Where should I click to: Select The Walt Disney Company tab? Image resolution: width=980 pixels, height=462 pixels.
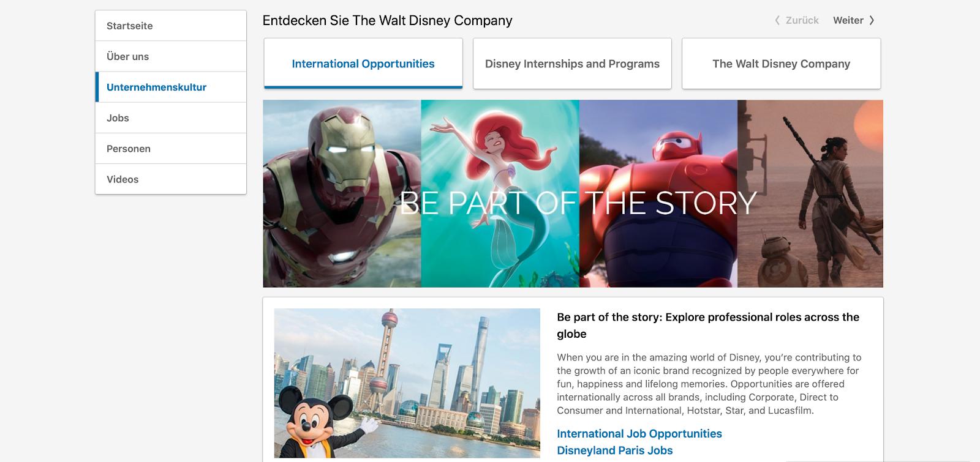(x=781, y=64)
